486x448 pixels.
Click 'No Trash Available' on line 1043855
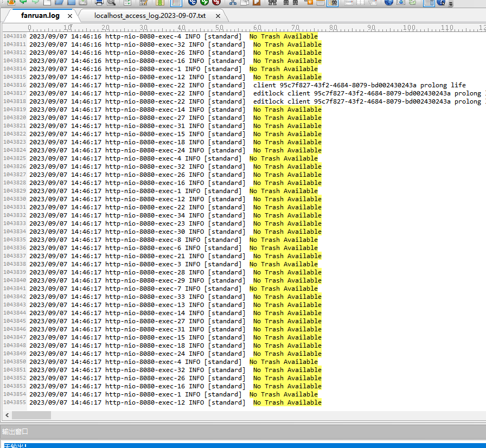[287, 402]
